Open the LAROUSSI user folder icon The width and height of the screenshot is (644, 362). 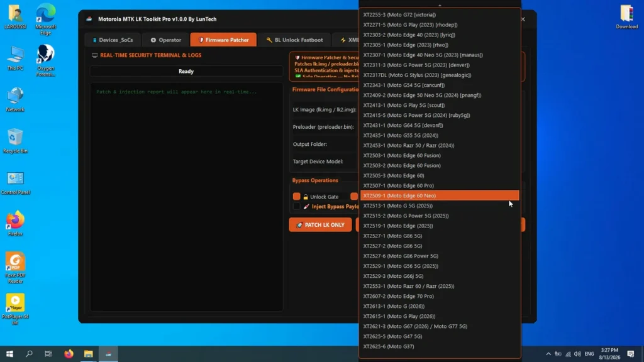[15, 17]
